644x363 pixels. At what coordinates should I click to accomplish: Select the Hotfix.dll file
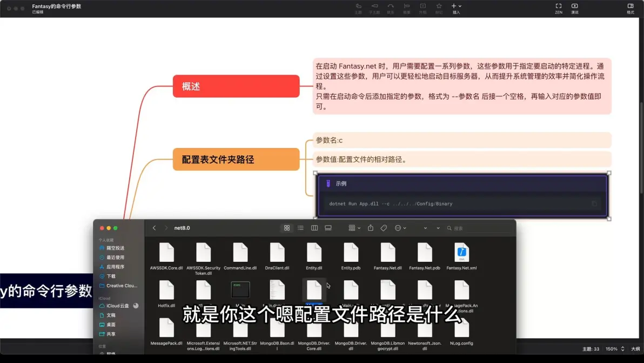click(x=166, y=294)
